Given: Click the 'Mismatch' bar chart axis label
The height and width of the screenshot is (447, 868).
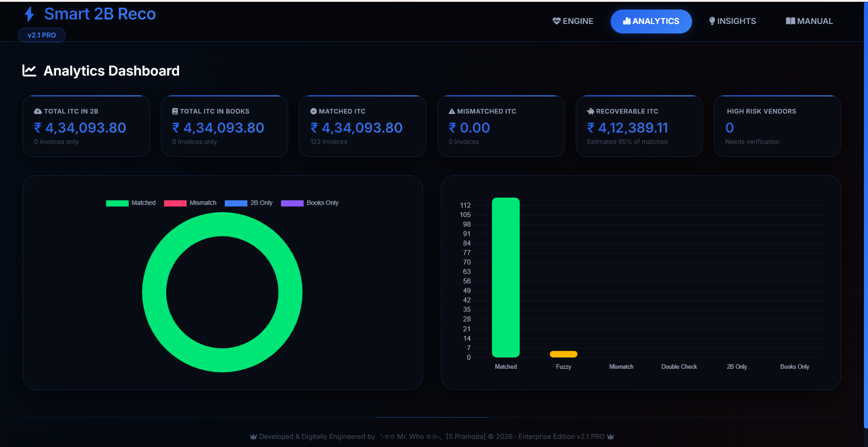Looking at the screenshot, I should point(621,367).
